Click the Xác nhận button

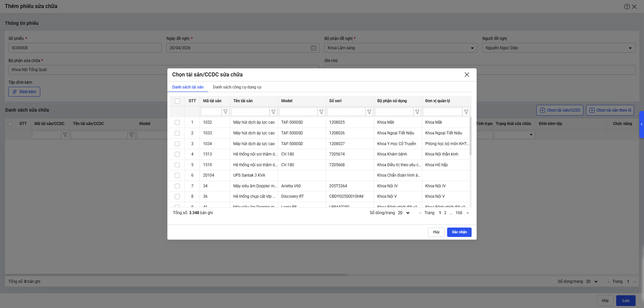pos(459,232)
